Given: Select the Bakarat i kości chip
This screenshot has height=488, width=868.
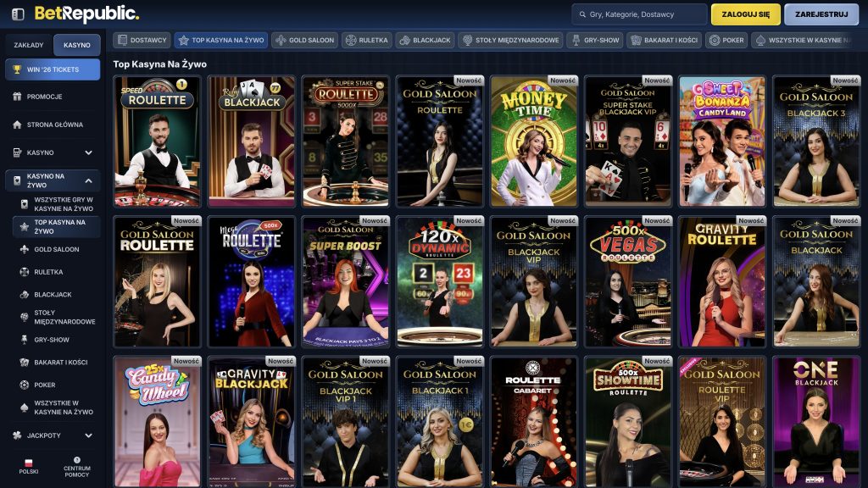Looking at the screenshot, I should [665, 41].
